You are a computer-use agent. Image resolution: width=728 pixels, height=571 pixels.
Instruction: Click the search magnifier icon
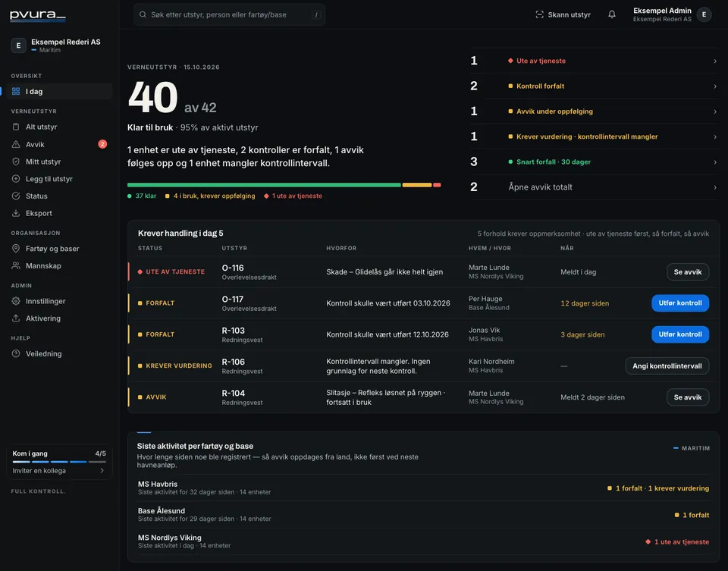pos(143,15)
